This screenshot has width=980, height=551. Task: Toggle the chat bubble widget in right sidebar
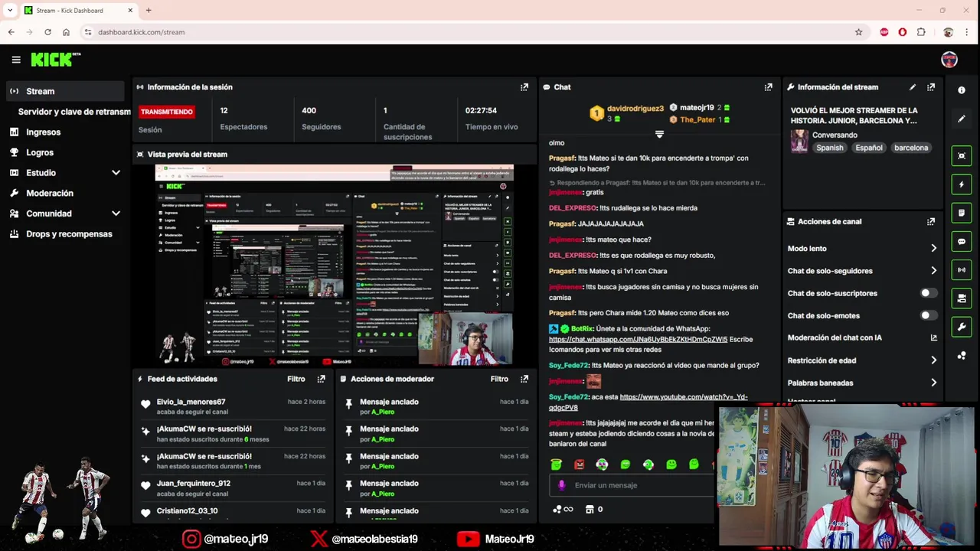pos(962,241)
